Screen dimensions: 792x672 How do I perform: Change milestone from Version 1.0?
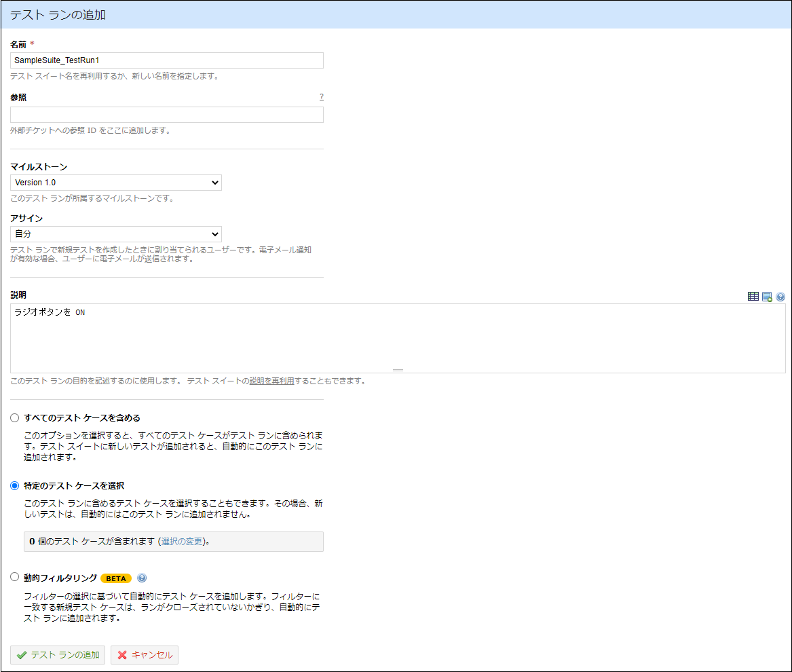(115, 182)
